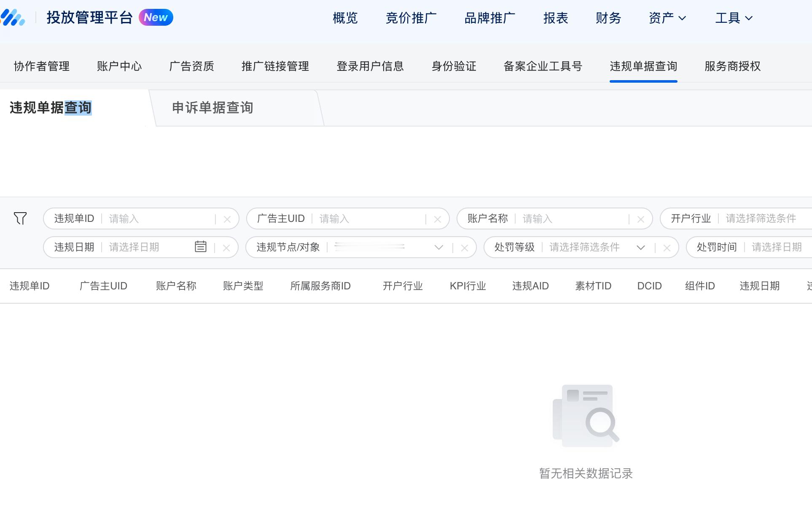The image size is (812, 518).
Task: Clear the 处罚等级 filter with X
Action: point(667,248)
